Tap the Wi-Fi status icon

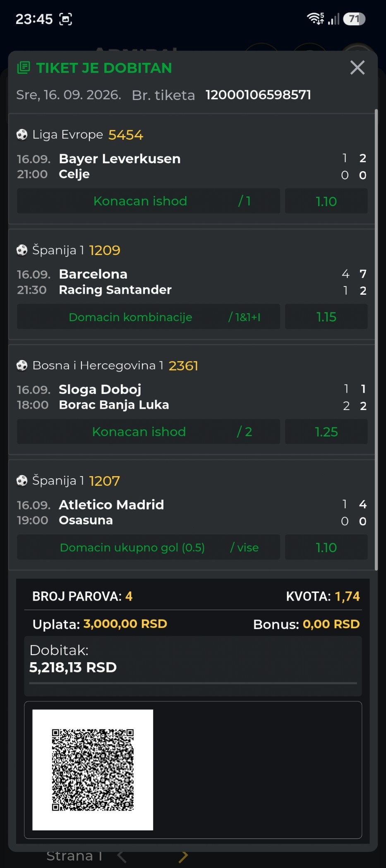pyautogui.click(x=316, y=19)
